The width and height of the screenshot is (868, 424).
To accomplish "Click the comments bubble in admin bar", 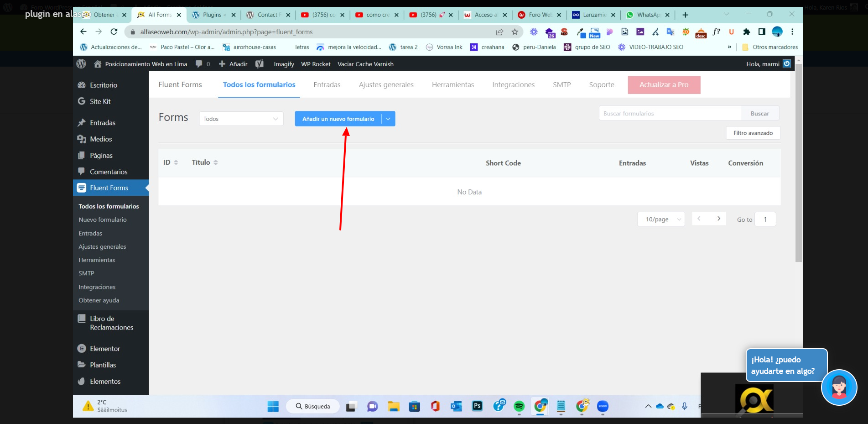I will coord(203,64).
